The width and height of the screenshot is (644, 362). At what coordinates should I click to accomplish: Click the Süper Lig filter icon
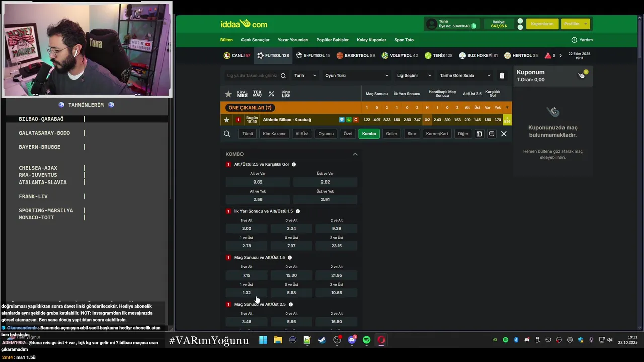(x=285, y=94)
